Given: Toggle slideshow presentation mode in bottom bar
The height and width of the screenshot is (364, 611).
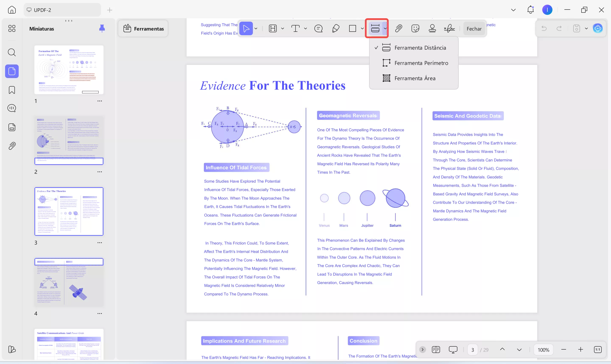Looking at the screenshot, I should [x=453, y=350].
